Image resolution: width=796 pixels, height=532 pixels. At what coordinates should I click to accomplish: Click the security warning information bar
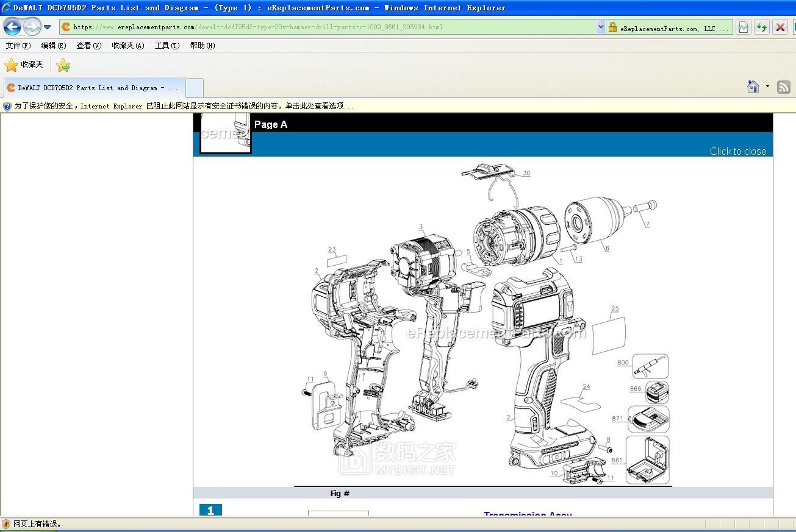pyautogui.click(x=398, y=106)
